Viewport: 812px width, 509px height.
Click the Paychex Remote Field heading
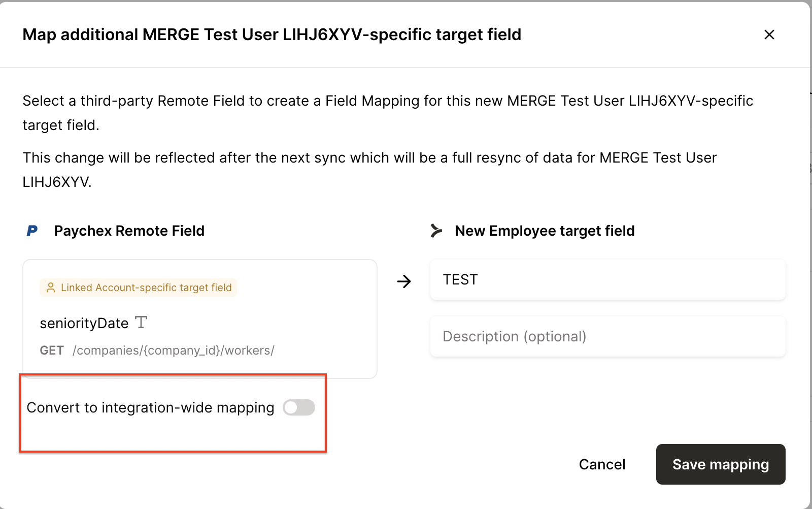pos(129,231)
